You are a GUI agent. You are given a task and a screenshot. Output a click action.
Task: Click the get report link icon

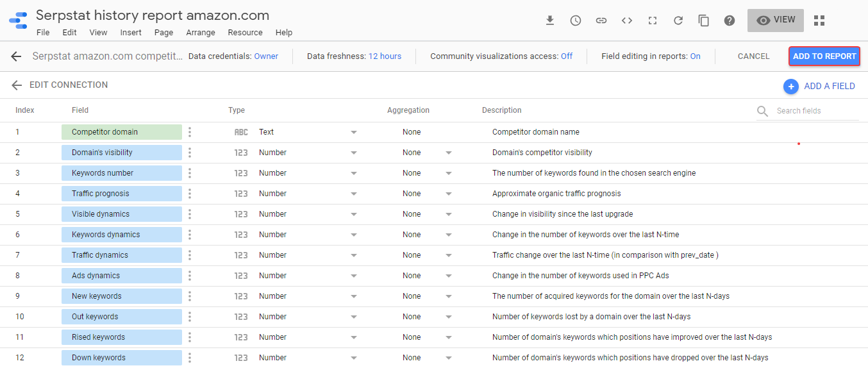pyautogui.click(x=601, y=21)
